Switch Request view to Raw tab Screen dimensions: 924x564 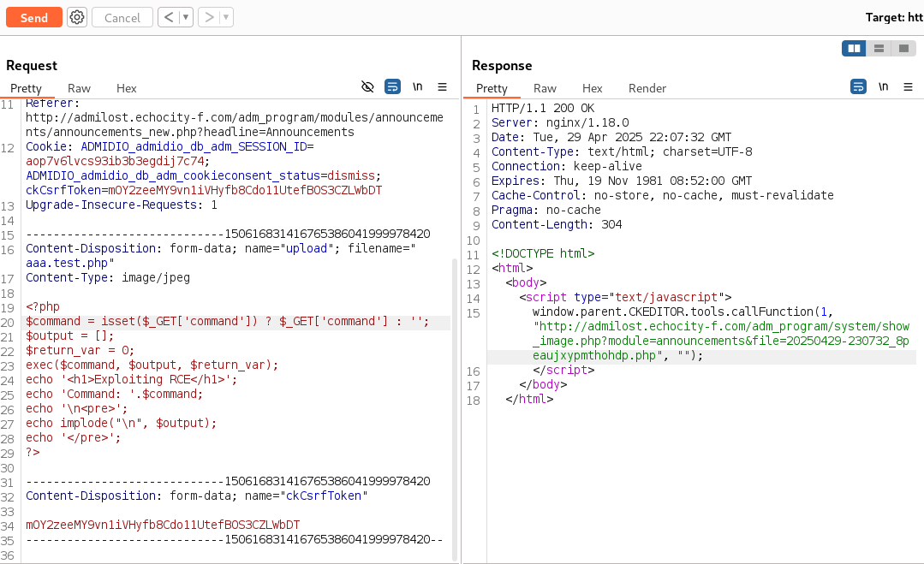79,88
